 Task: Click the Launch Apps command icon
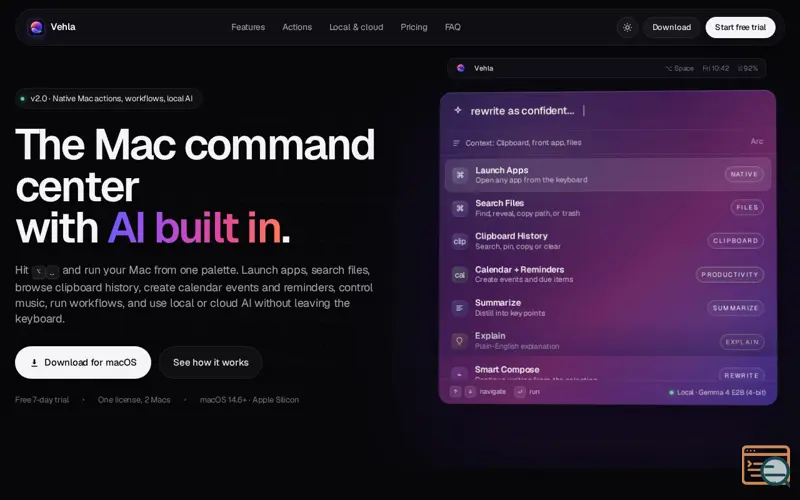click(460, 175)
